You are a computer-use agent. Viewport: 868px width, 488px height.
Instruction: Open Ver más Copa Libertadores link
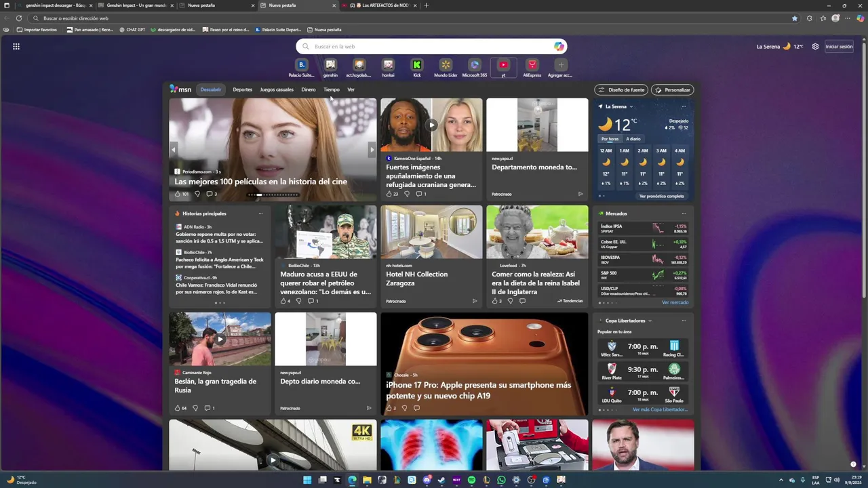pyautogui.click(x=660, y=409)
